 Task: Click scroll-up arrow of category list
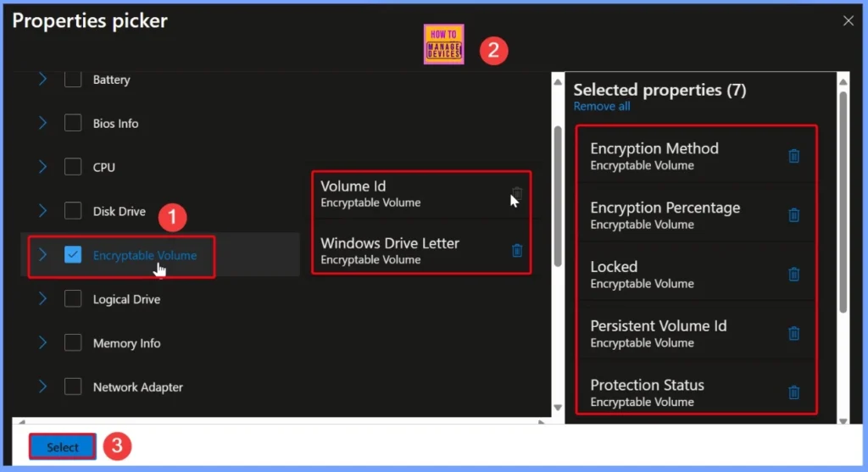point(558,82)
